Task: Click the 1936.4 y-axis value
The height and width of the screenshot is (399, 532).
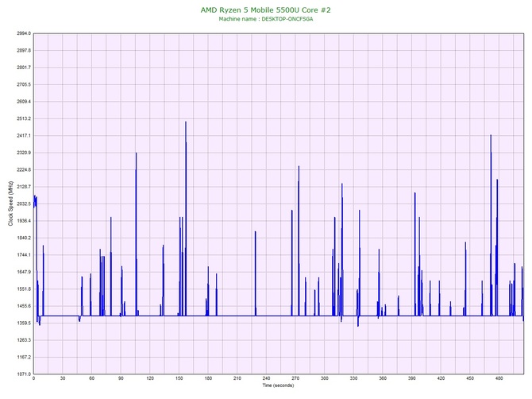Action: (24, 221)
